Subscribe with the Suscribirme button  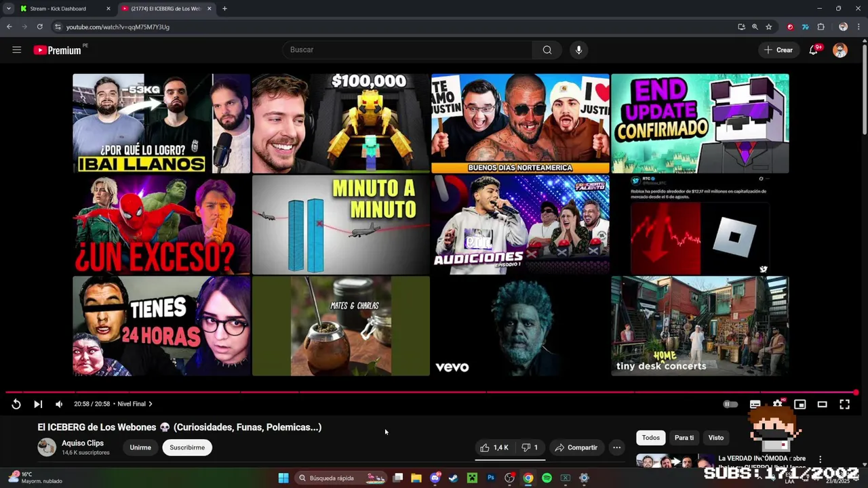click(187, 447)
